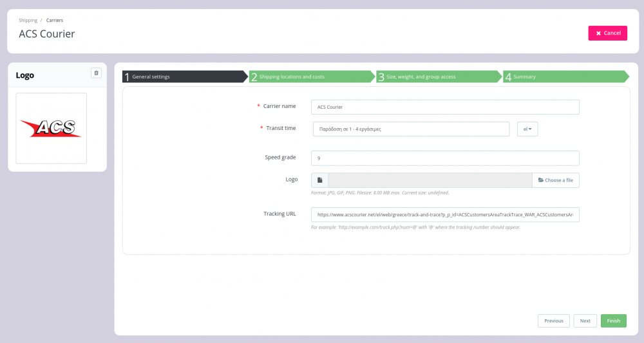Click the file icon in the Logo field
Screen dimensions: 644x343
coord(320,180)
